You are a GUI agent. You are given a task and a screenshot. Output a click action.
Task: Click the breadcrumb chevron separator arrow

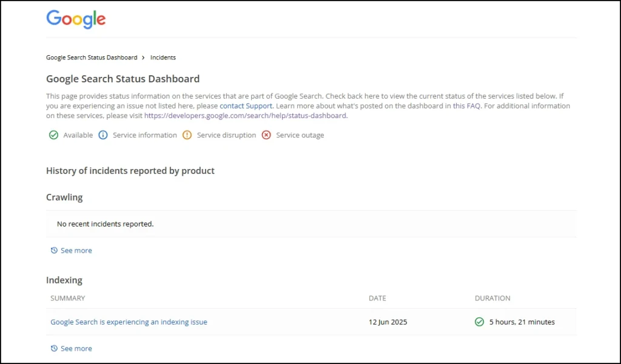pos(144,58)
